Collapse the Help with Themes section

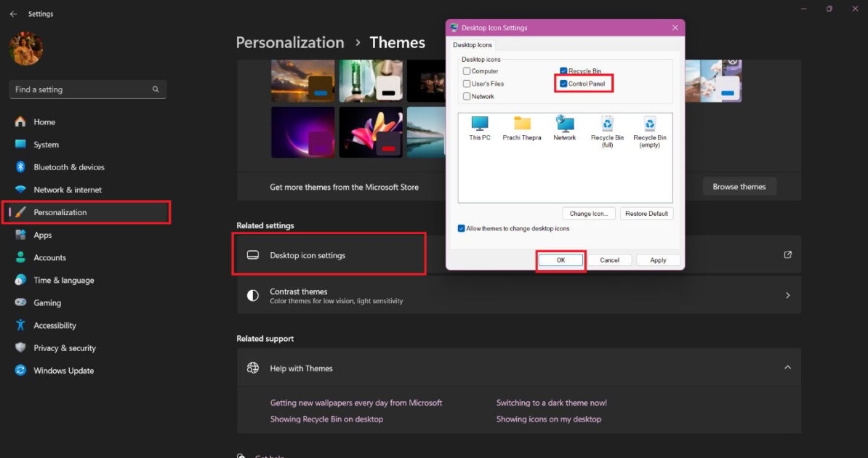click(788, 367)
